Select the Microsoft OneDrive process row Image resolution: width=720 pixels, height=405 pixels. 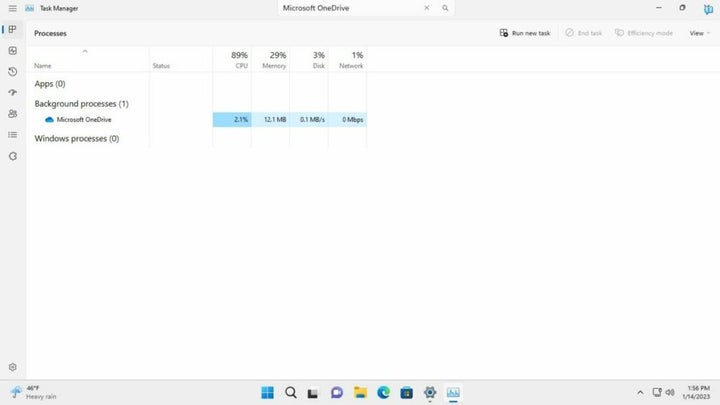(84, 119)
